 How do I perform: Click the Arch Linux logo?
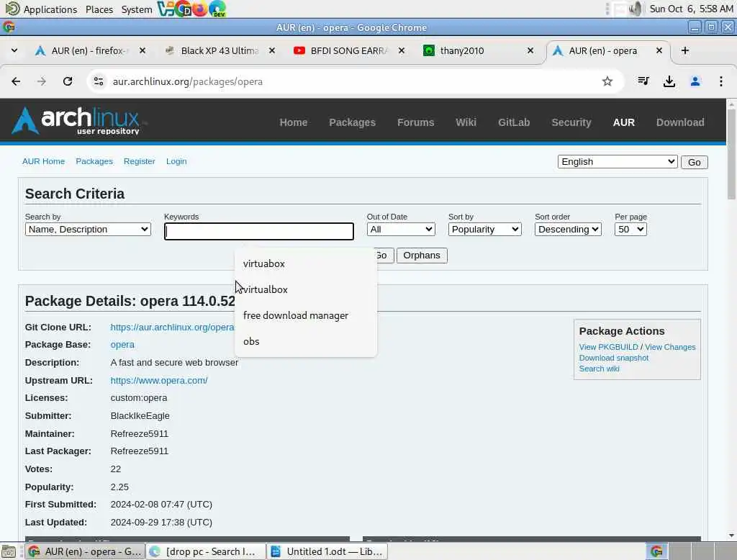point(75,120)
